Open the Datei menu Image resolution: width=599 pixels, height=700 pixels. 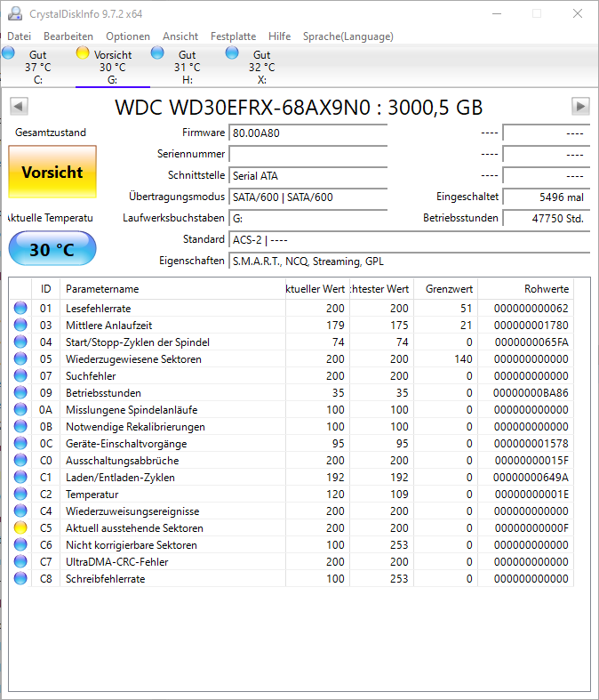pos(20,36)
